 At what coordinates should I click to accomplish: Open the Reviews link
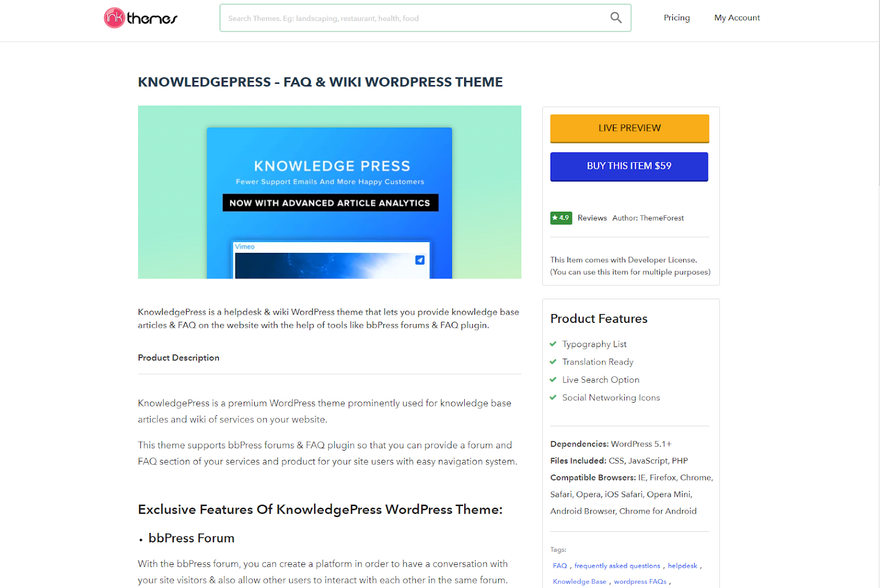pyautogui.click(x=592, y=218)
